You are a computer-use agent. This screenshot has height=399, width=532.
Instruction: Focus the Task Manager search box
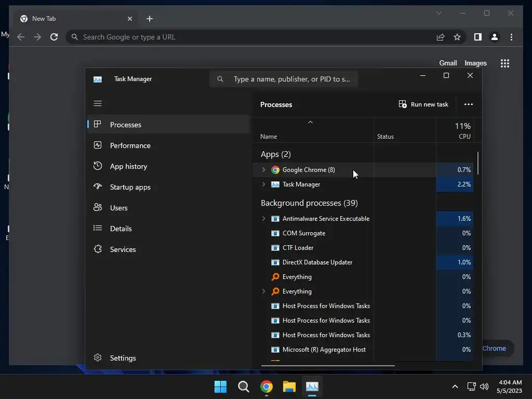(x=284, y=79)
